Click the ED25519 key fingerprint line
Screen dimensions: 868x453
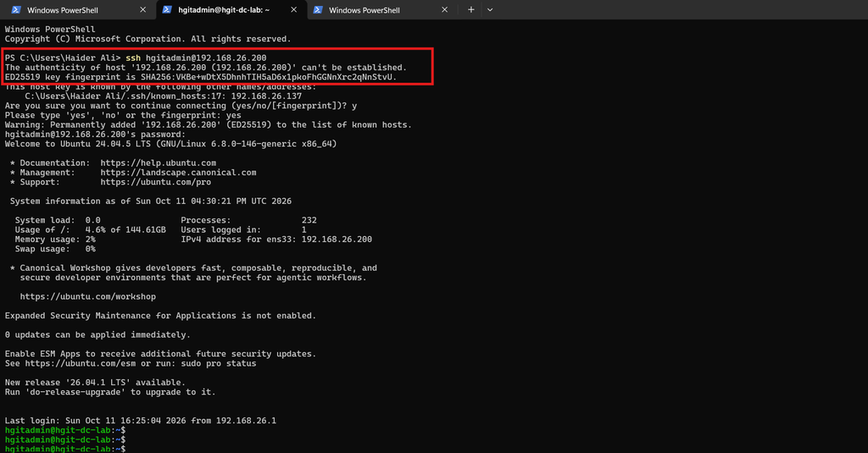click(201, 77)
